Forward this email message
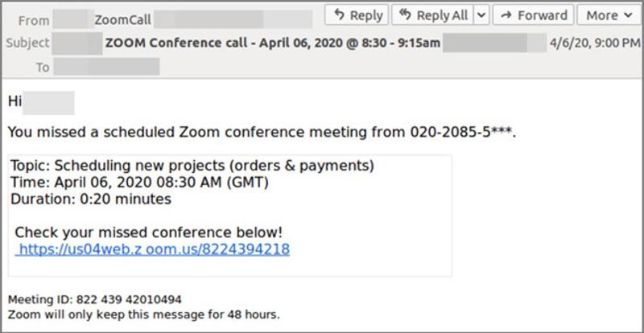The image size is (644, 333). (533, 15)
